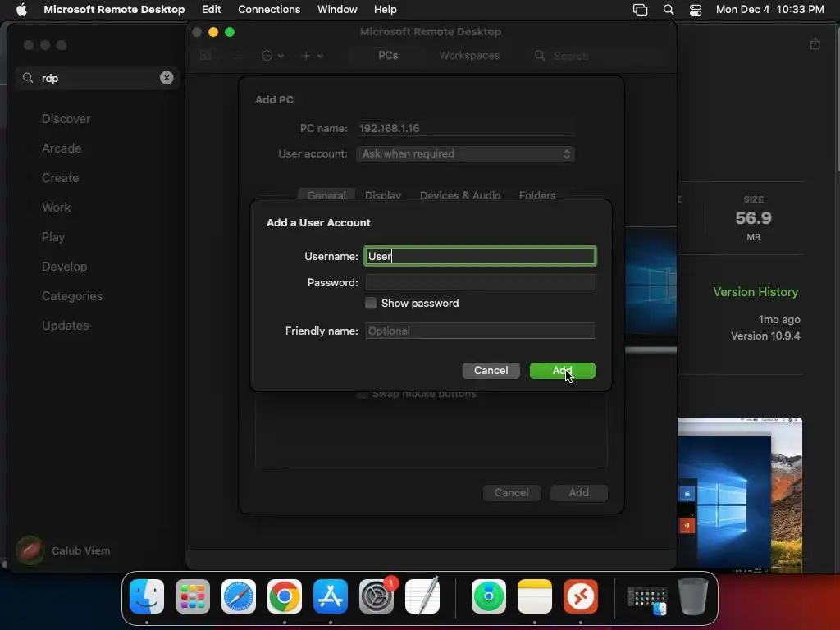Viewport: 840px width, 630px height.
Task: Open the Connections menu
Action: (x=269, y=9)
